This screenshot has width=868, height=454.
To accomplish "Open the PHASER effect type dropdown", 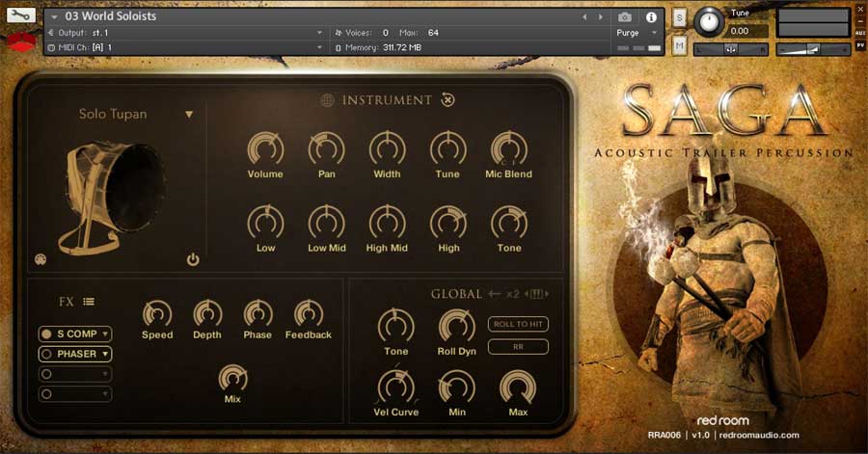I will [x=104, y=354].
